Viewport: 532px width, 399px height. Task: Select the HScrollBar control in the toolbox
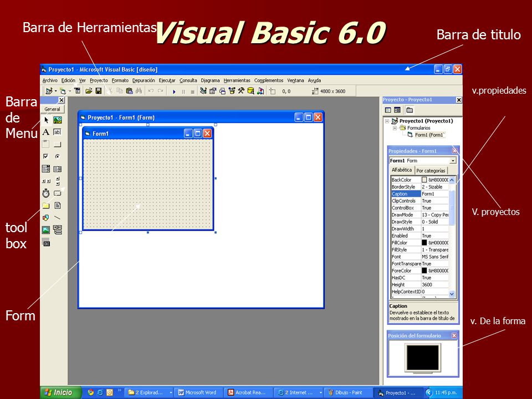point(46,181)
